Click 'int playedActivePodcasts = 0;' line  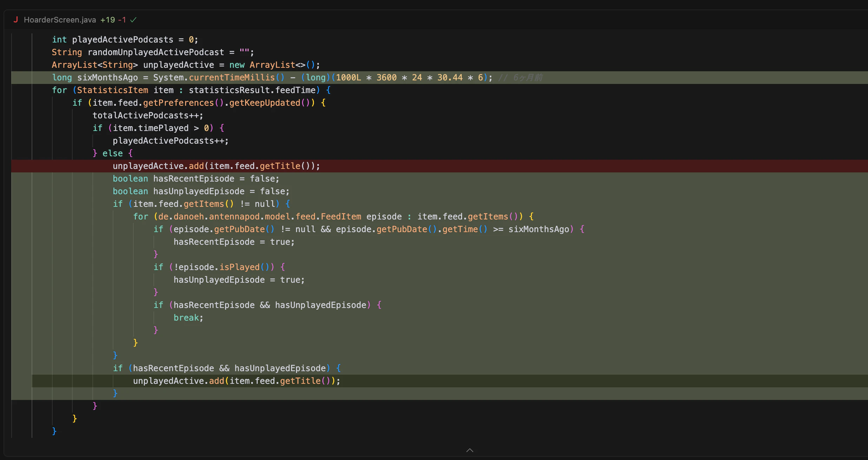(x=125, y=39)
